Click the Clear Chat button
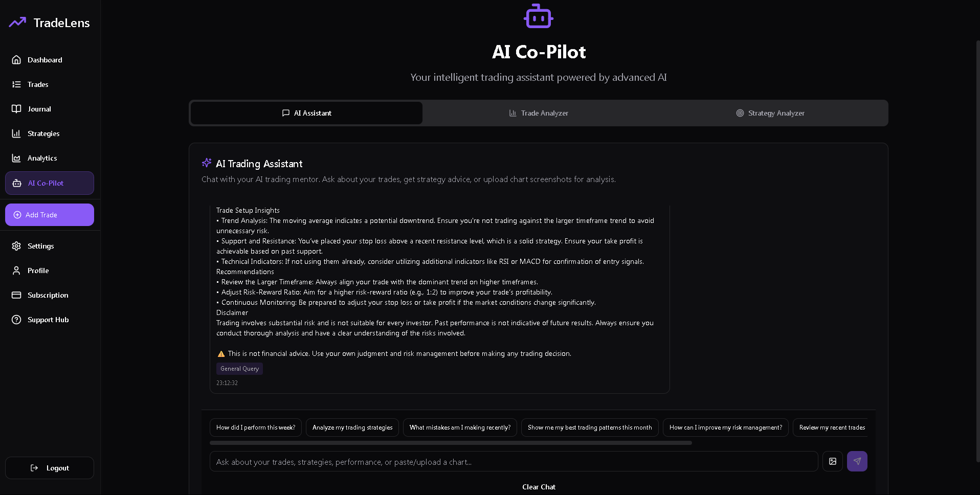This screenshot has height=495, width=980. 539,487
